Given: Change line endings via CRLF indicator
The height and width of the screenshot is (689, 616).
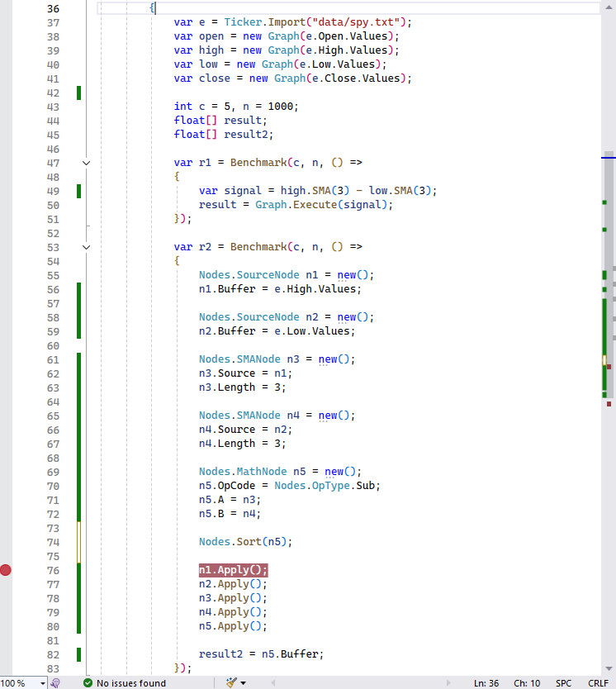Looking at the screenshot, I should click(598, 683).
